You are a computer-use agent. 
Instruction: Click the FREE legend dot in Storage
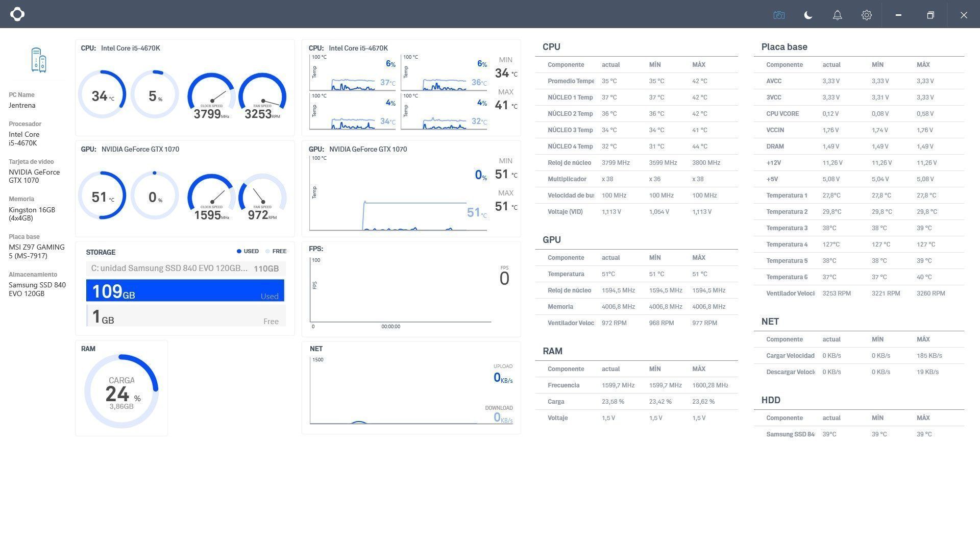pos(267,251)
